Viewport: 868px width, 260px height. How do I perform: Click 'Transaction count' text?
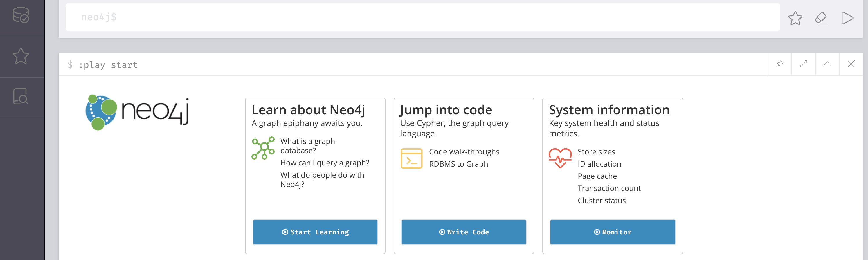pyautogui.click(x=609, y=188)
